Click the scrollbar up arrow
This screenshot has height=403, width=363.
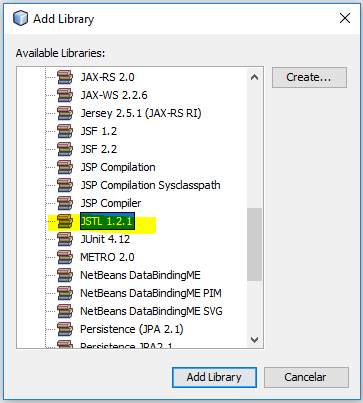click(x=254, y=77)
